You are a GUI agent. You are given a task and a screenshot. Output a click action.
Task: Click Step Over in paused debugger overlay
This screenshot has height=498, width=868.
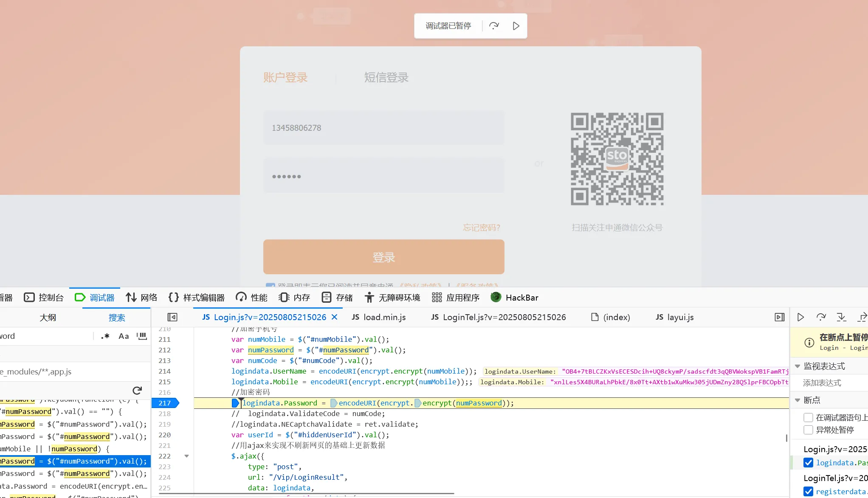(494, 26)
